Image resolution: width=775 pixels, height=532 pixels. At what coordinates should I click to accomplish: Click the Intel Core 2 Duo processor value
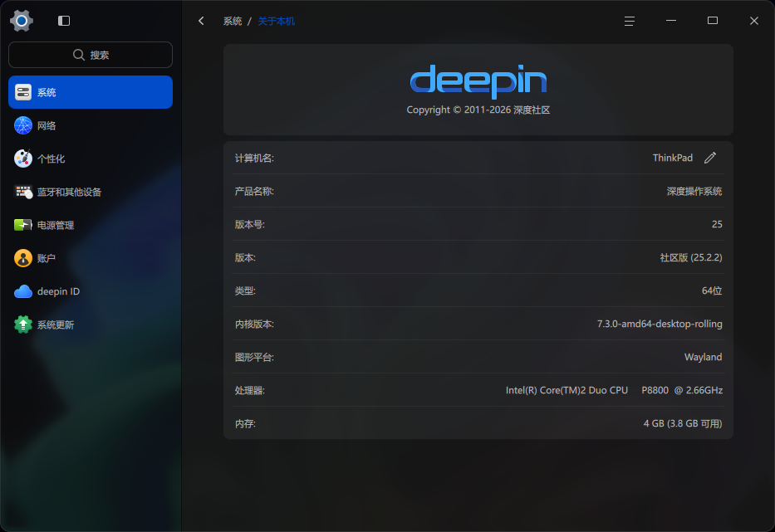point(615,390)
